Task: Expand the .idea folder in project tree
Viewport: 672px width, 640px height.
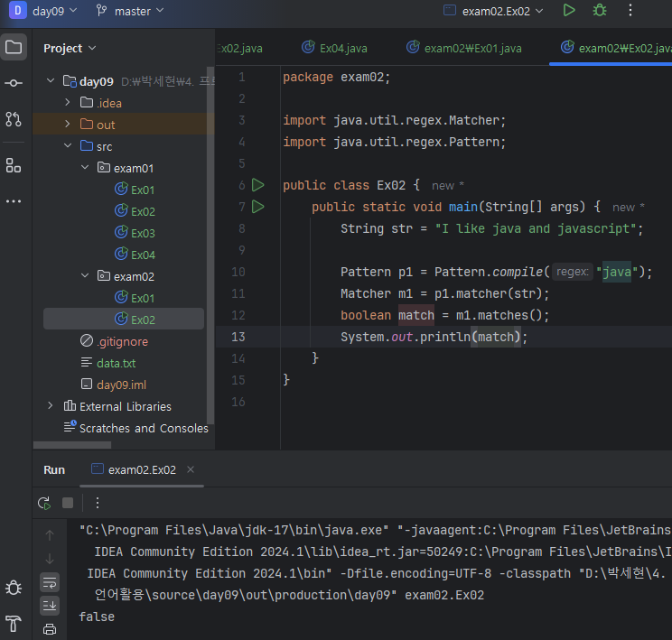Action: [68, 103]
